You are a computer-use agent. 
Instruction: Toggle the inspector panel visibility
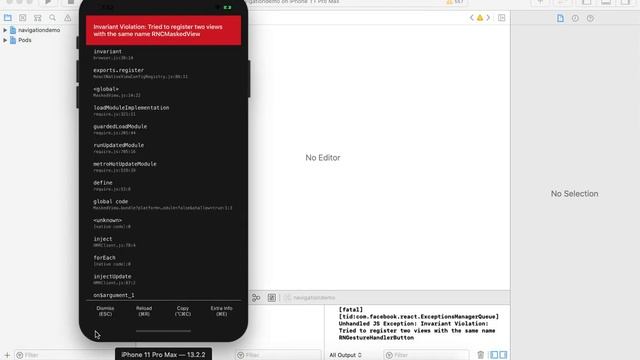[x=625, y=2]
